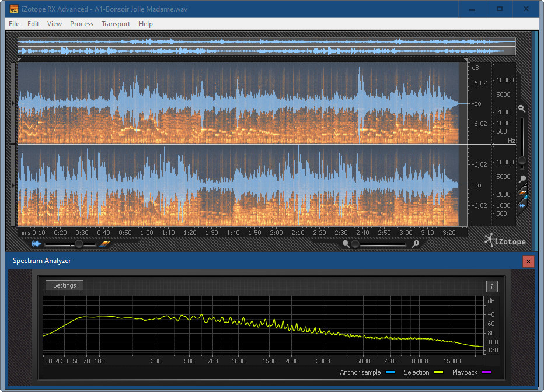
Task: Click the Hz label on the frequency scale
Action: pyautogui.click(x=511, y=141)
